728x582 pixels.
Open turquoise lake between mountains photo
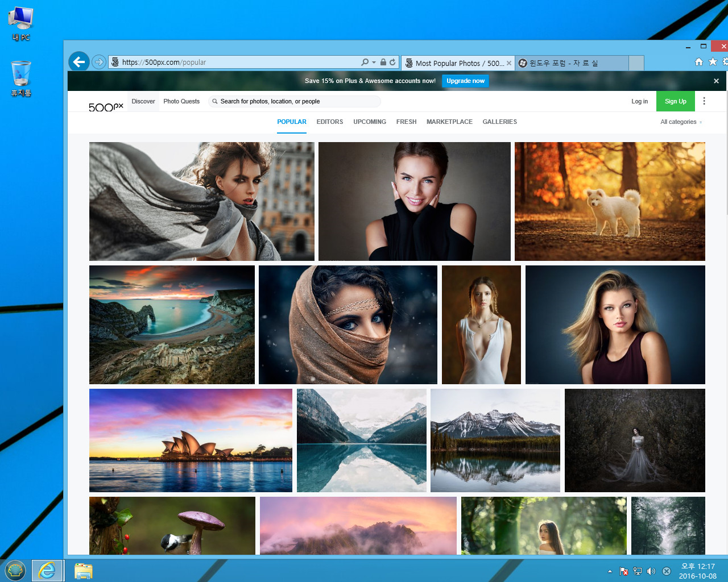[x=362, y=440]
